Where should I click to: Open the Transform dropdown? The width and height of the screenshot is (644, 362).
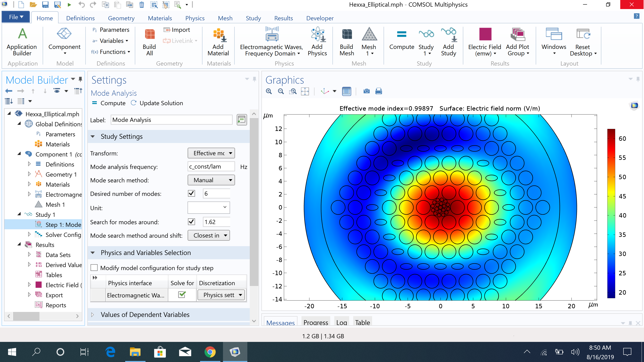(x=211, y=153)
